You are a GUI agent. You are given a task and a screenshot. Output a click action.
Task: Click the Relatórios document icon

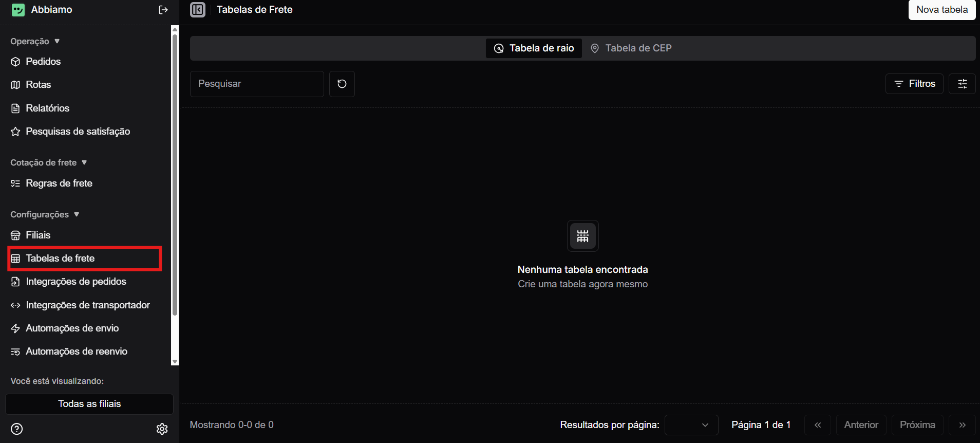[15, 108]
